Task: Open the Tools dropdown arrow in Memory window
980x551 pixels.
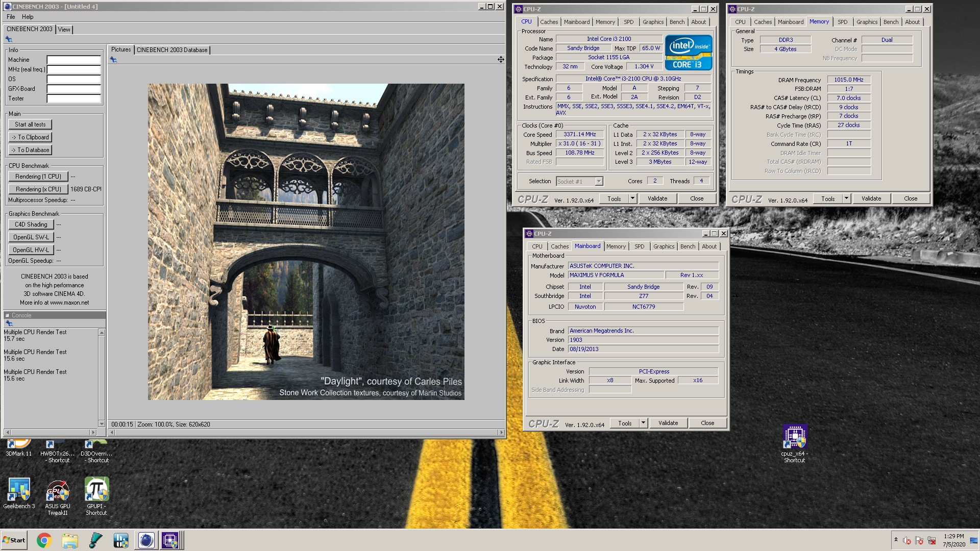Action: (x=847, y=198)
